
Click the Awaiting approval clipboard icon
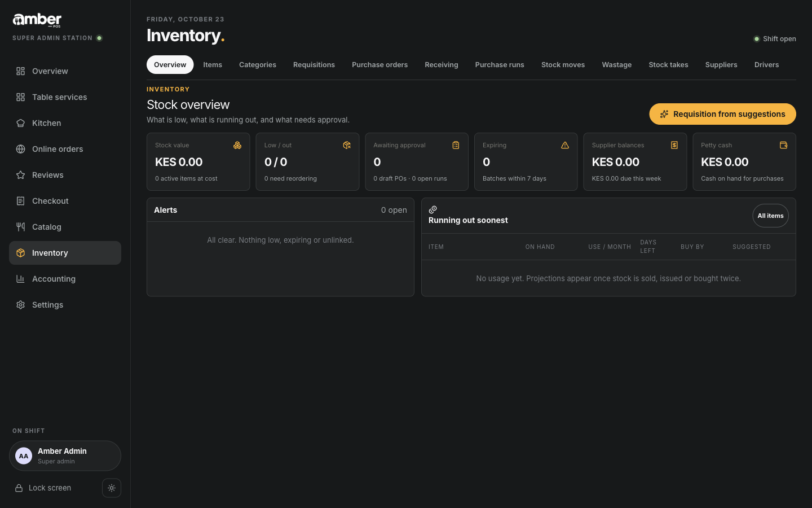pos(456,145)
